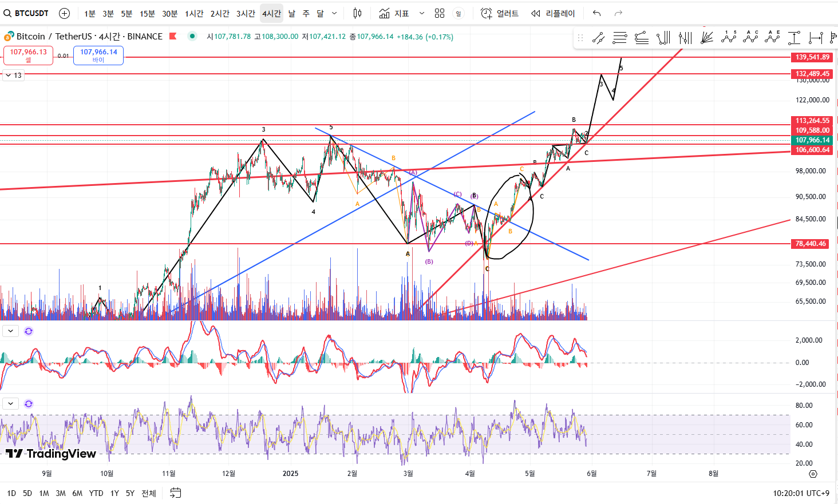Click the blue 바이 buy price button
Viewport: 838px width, 504px height.
point(98,55)
